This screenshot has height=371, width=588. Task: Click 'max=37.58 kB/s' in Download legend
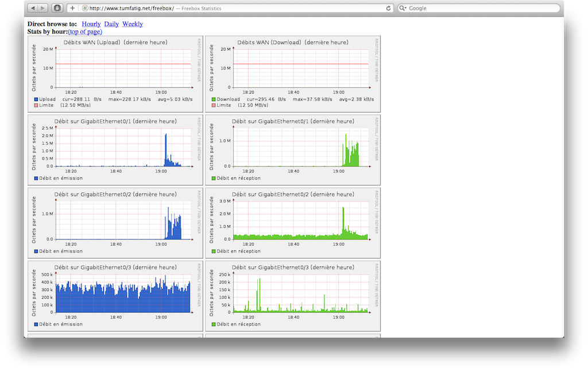pos(312,99)
